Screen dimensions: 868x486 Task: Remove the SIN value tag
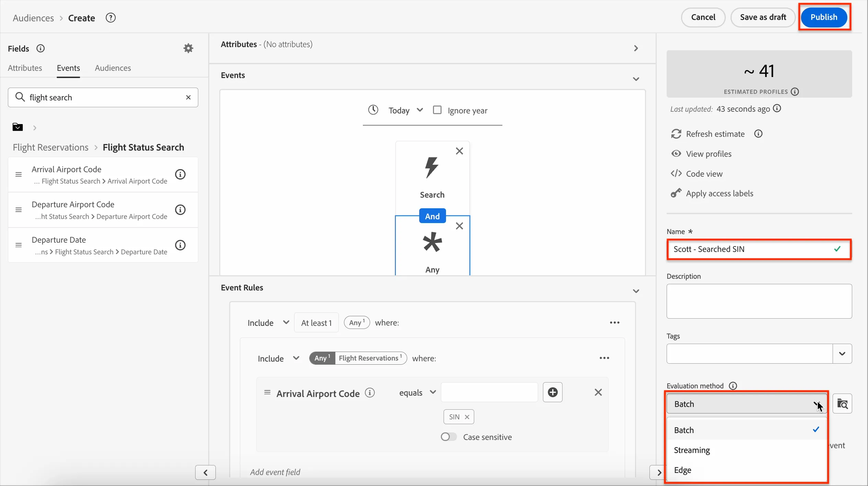467,417
